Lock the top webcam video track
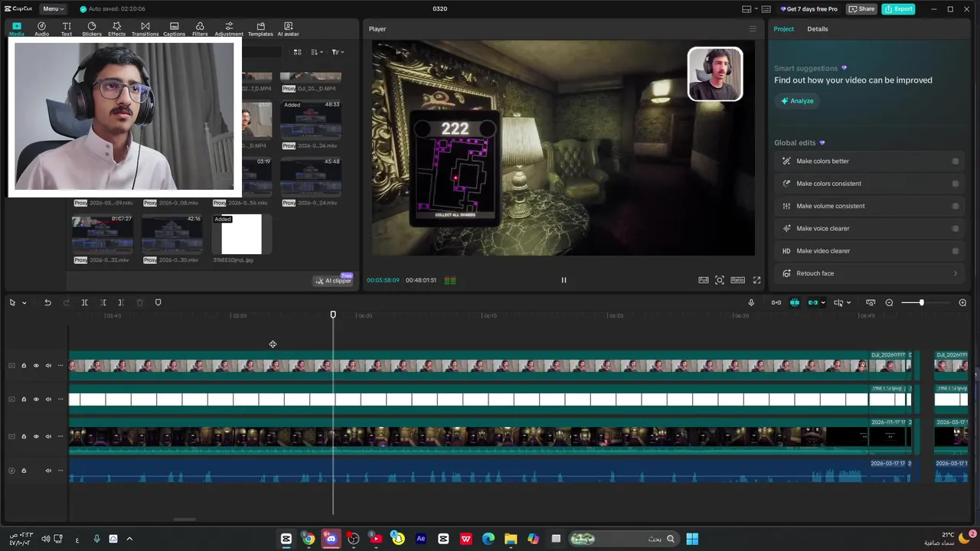 [x=24, y=366]
